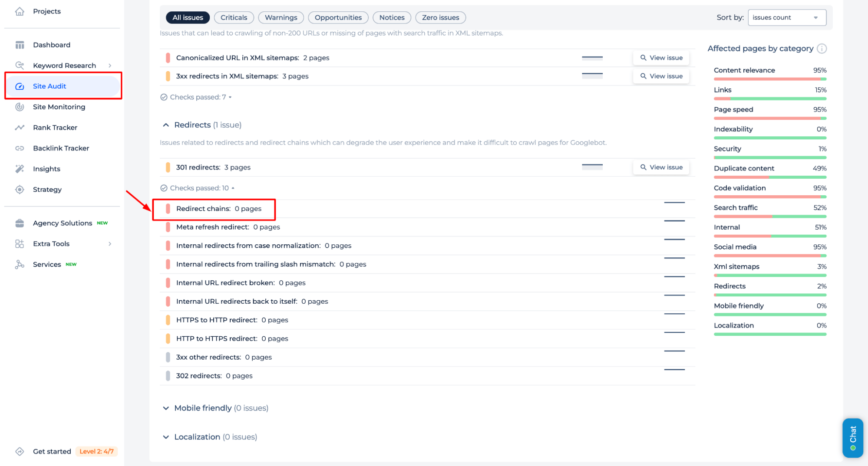View issue for Canonicalized URL in XML sitemaps
868x466 pixels.
pos(661,58)
